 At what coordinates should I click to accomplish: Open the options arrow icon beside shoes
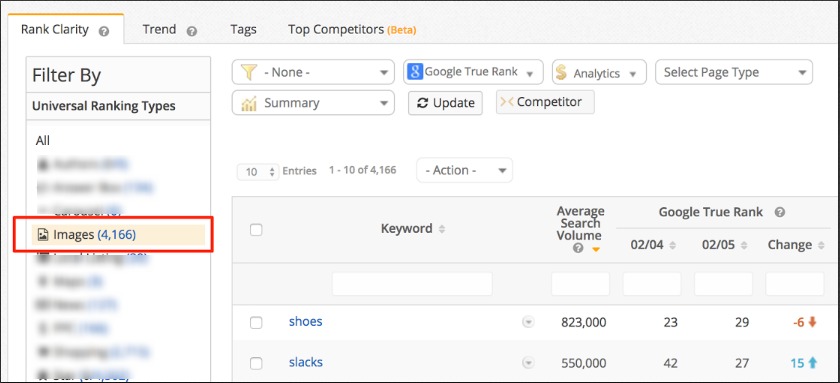tap(529, 322)
